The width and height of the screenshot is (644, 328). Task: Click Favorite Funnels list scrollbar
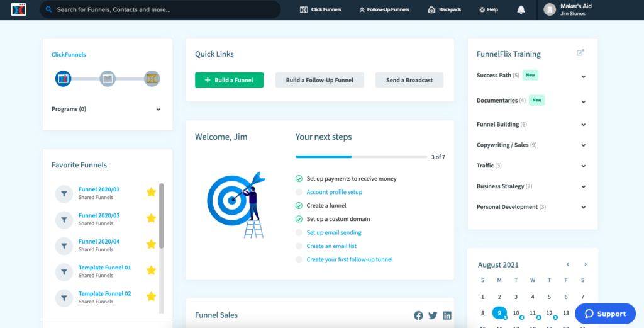(162, 216)
